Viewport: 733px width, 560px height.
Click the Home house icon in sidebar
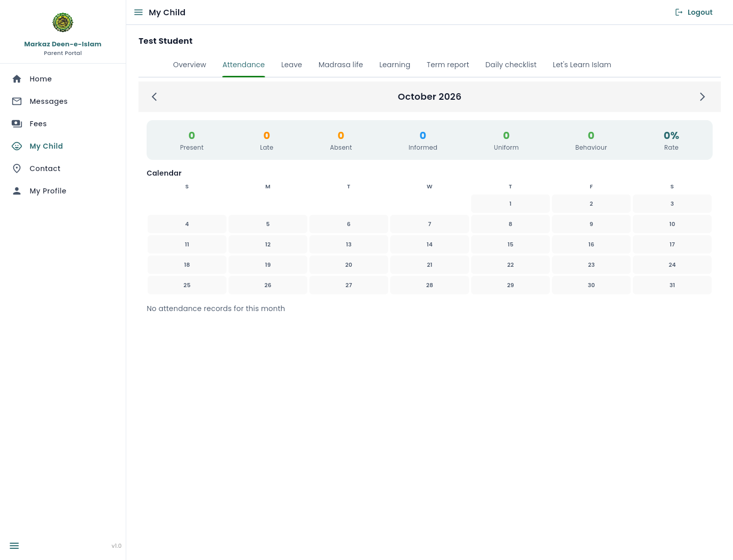click(x=17, y=79)
